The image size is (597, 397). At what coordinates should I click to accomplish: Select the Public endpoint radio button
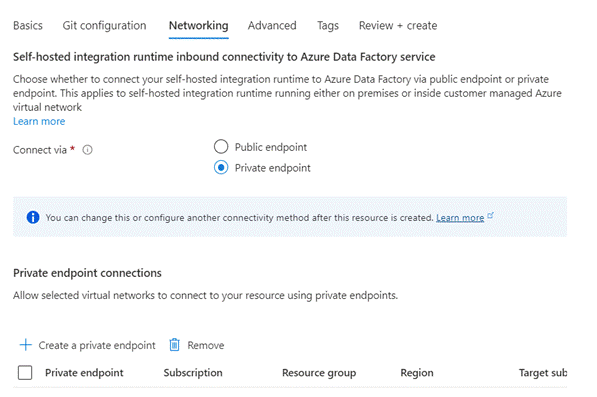point(221,147)
